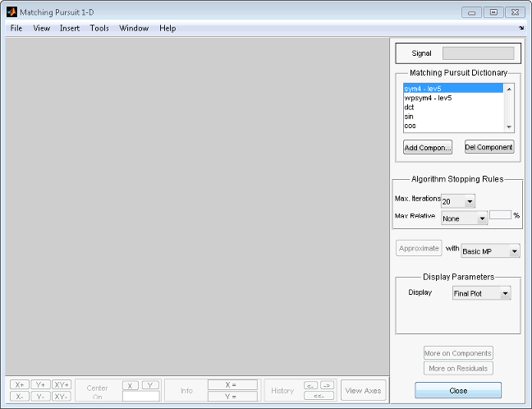Click the dock arrow icon at menu bar right

[x=521, y=28]
